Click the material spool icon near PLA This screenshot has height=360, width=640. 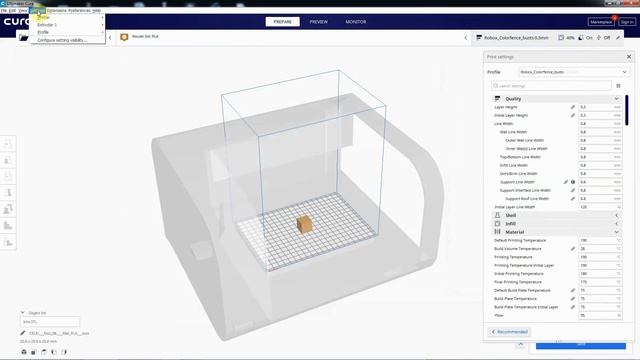[x=124, y=37]
